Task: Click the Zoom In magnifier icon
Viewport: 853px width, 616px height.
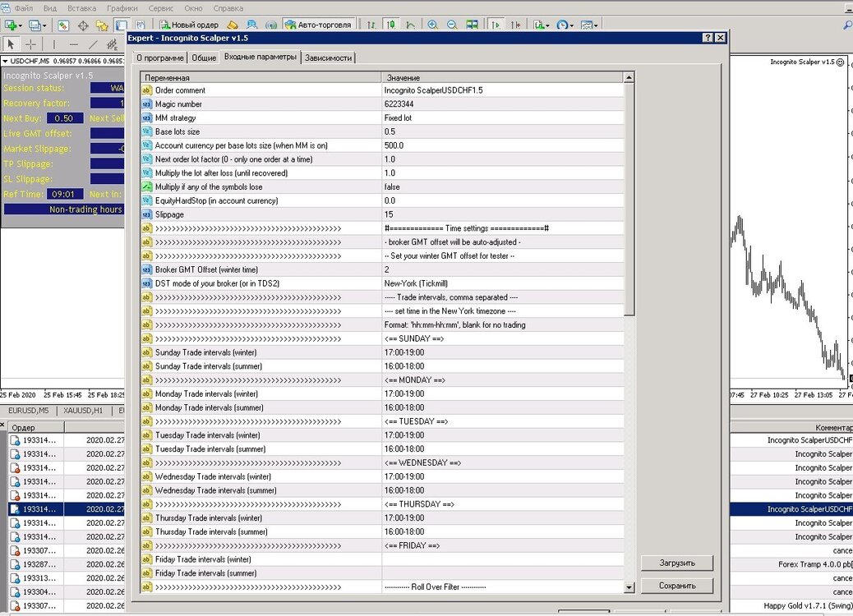Action: pyautogui.click(x=432, y=25)
